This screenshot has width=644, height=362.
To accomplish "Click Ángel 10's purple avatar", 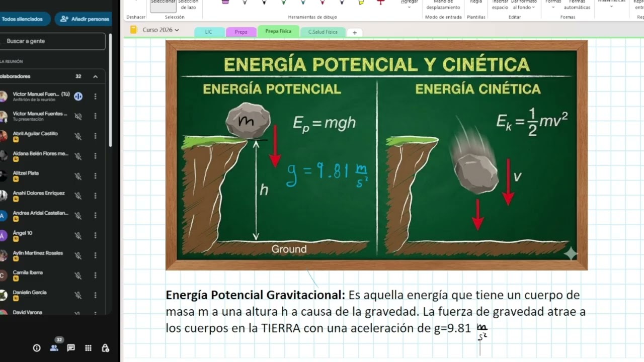I will click(3, 236).
